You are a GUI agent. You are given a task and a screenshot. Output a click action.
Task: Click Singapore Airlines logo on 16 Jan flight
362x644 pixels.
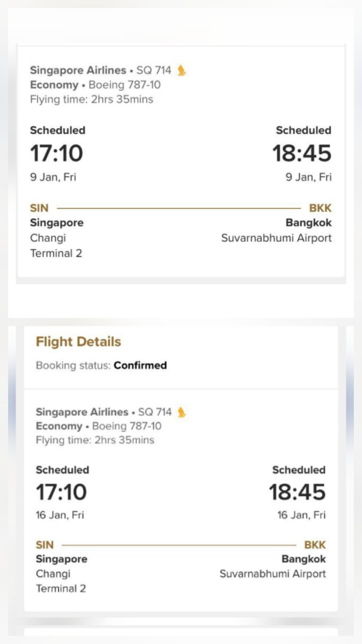click(x=182, y=412)
